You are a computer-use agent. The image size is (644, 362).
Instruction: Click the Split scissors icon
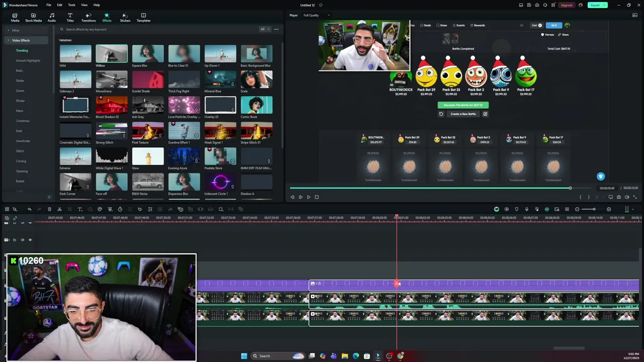59,209
